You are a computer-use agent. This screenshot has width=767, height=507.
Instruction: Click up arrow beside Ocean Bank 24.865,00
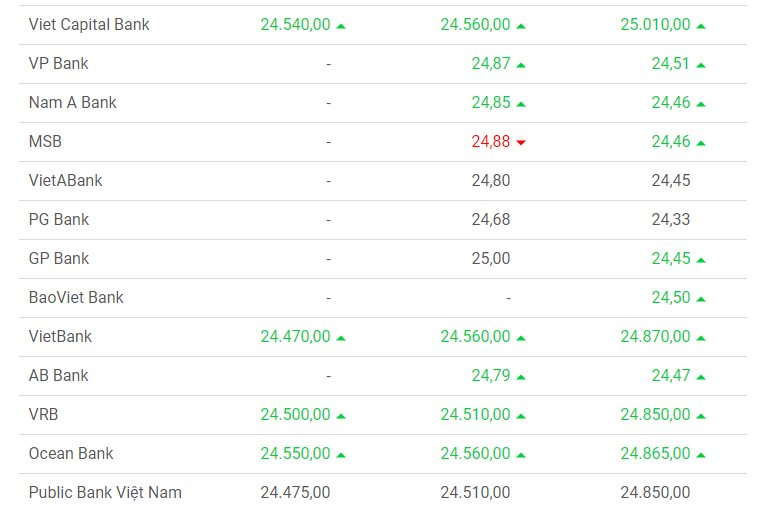(x=701, y=454)
